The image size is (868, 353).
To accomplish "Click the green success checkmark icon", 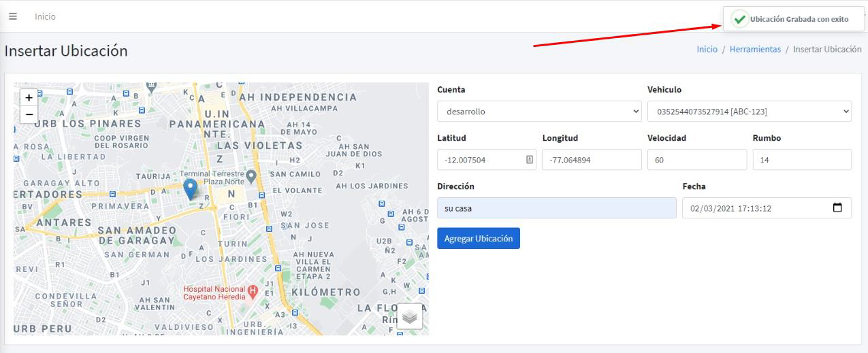I will [x=739, y=19].
